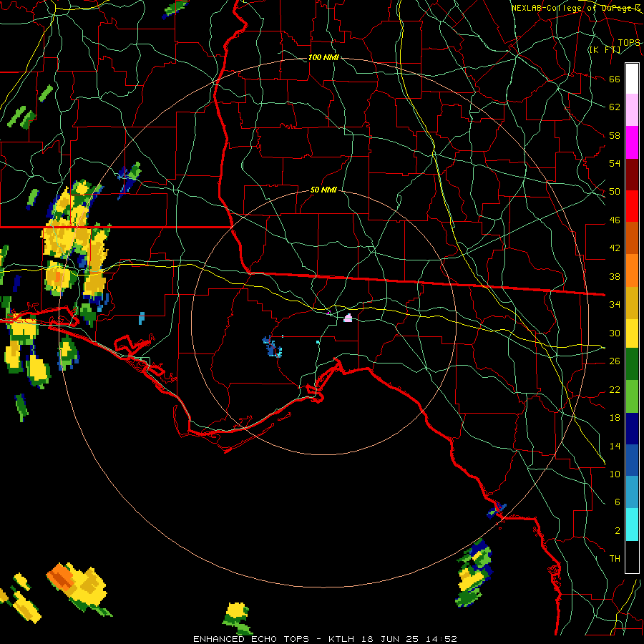The width and height of the screenshot is (644, 644).
Task: Select the bright red legend swatch
Action: pos(632,206)
